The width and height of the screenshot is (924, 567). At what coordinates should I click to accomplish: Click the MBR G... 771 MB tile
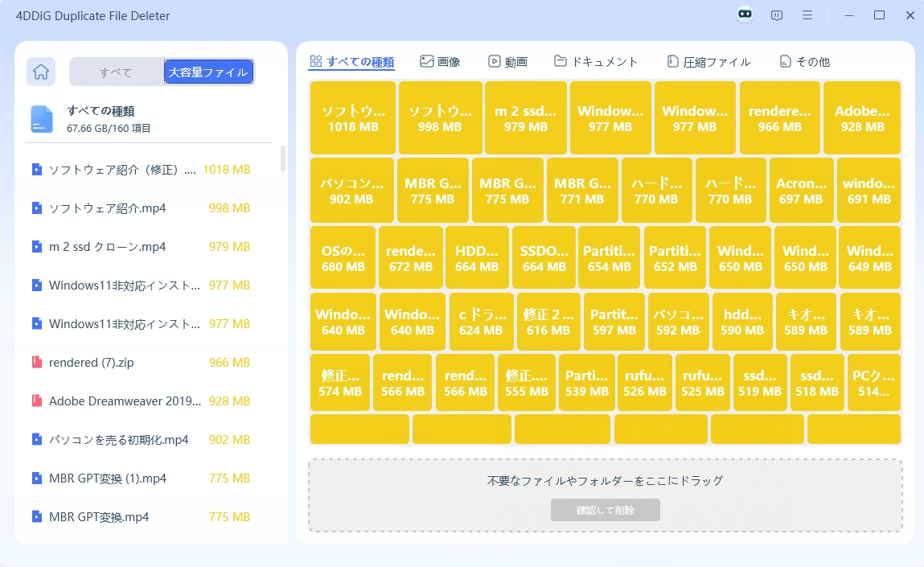(x=582, y=191)
